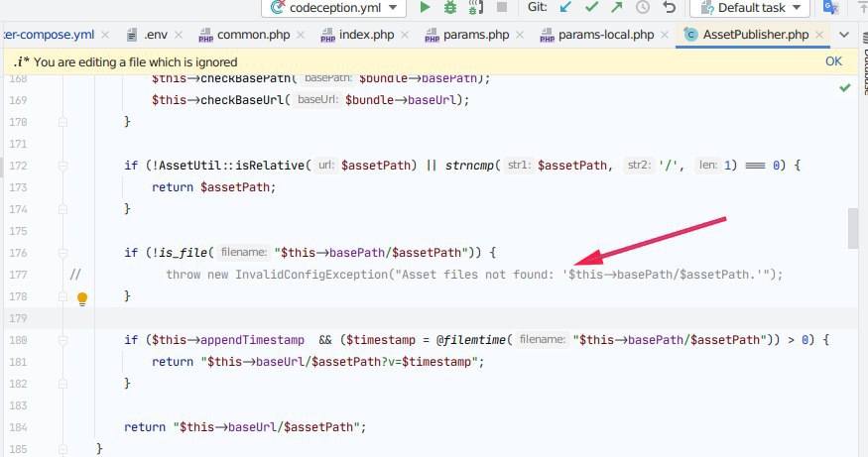Close the index.php tab
868x457 pixels.
[x=405, y=35]
